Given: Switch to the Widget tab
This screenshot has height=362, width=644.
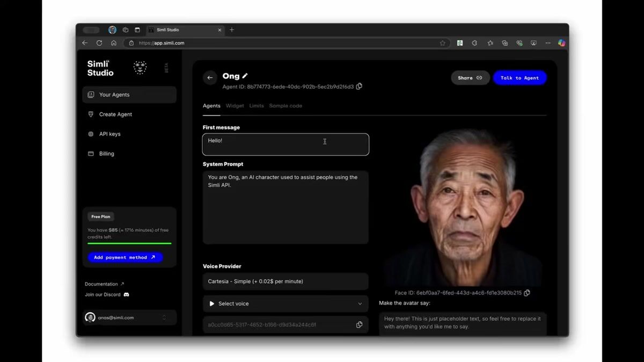Looking at the screenshot, I should (235, 106).
